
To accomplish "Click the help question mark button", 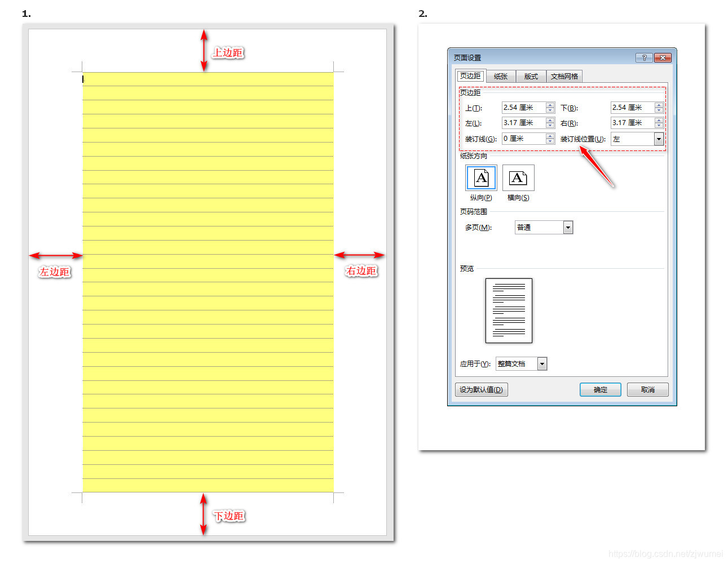I will click(x=644, y=57).
